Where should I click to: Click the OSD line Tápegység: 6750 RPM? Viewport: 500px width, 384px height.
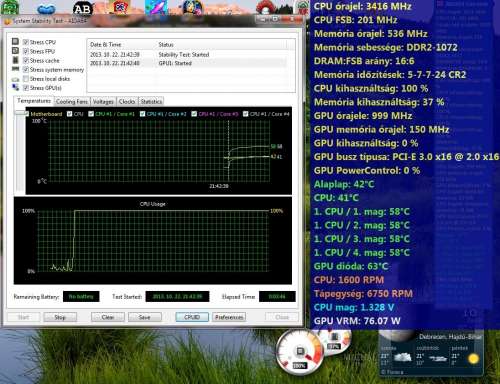point(363,293)
